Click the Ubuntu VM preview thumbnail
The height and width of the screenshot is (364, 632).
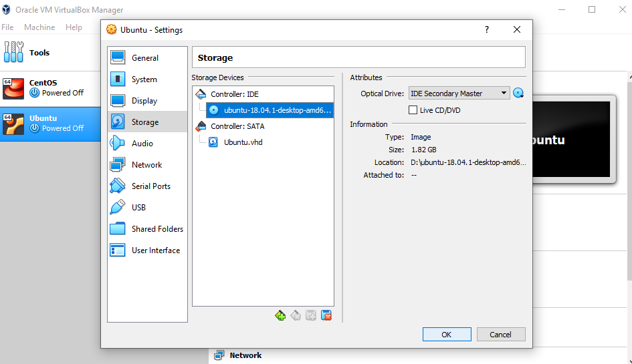(x=571, y=140)
